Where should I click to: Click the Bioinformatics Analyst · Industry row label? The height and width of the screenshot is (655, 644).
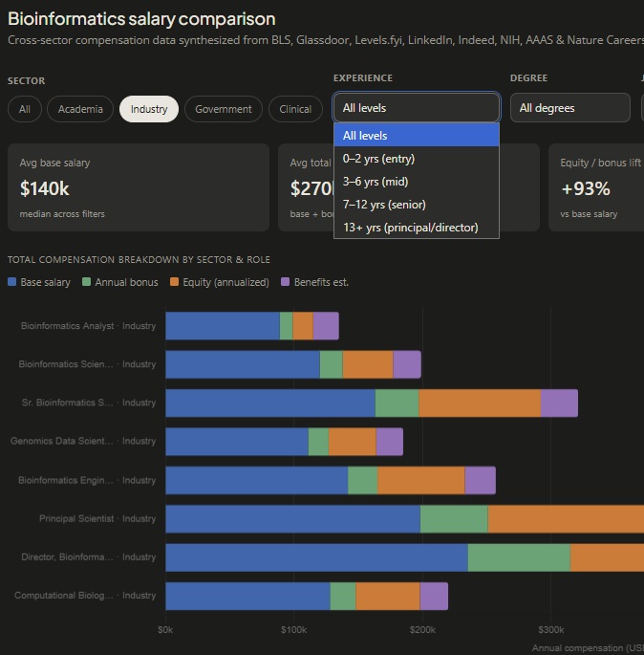tap(89, 326)
